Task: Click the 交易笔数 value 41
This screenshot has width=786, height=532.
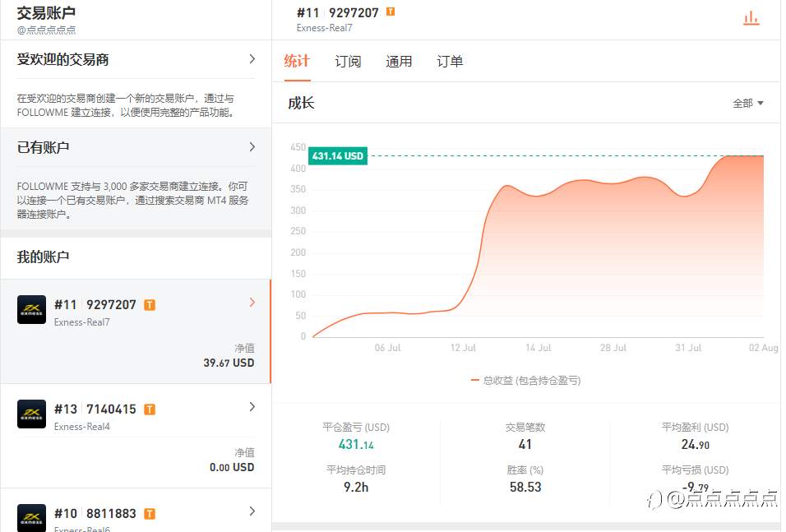Action: tap(525, 444)
